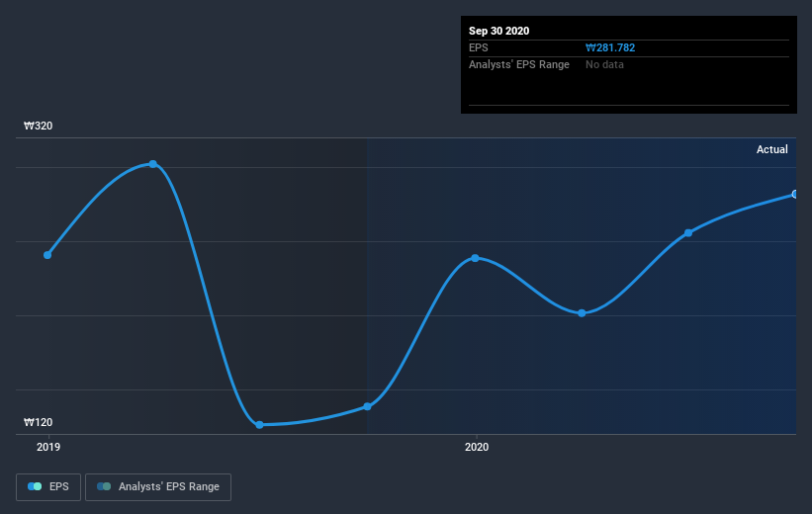Click the 'Analysts' EPS Range' tooltip row label
The width and height of the screenshot is (812, 514).
pos(519,64)
